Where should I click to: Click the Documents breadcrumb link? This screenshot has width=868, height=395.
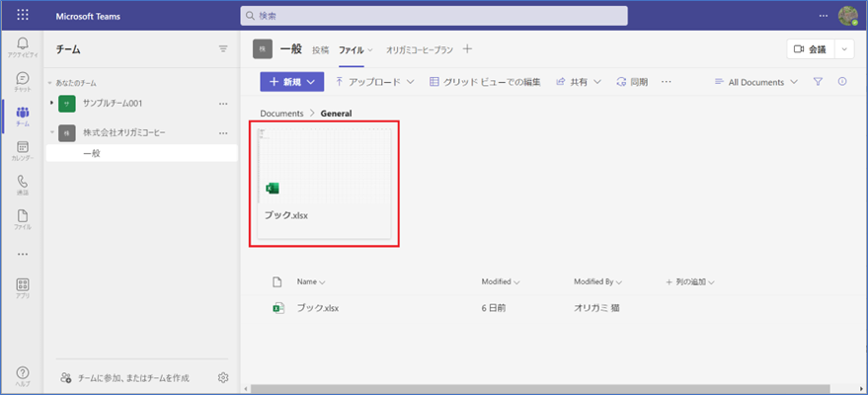click(x=281, y=114)
